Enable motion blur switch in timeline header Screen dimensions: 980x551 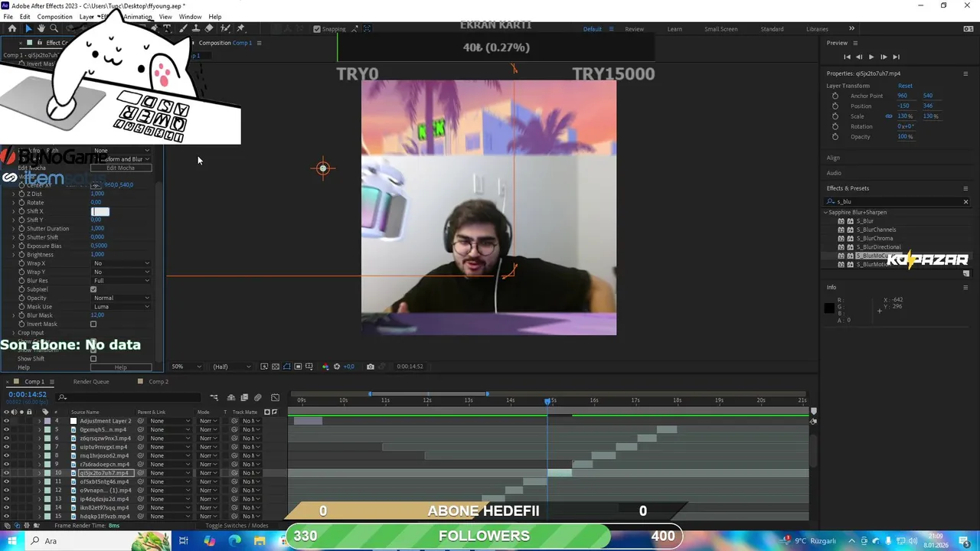coord(257,397)
